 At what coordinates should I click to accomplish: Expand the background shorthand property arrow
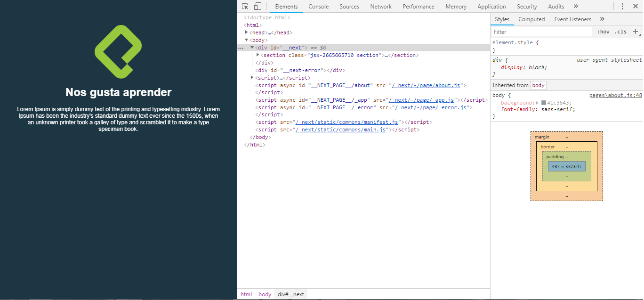pos(537,103)
